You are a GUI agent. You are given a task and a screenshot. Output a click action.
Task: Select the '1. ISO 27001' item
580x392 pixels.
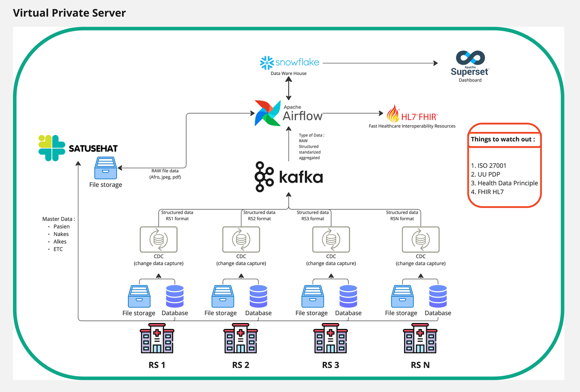(x=488, y=166)
